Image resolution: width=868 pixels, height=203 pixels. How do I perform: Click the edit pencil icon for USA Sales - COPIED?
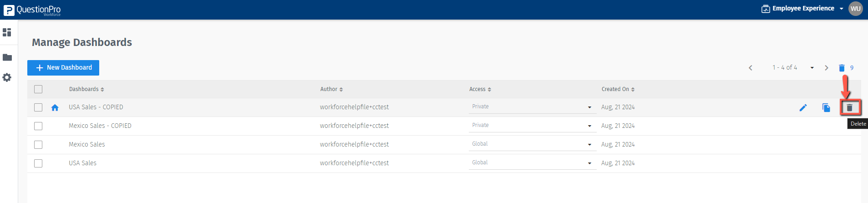coord(803,107)
